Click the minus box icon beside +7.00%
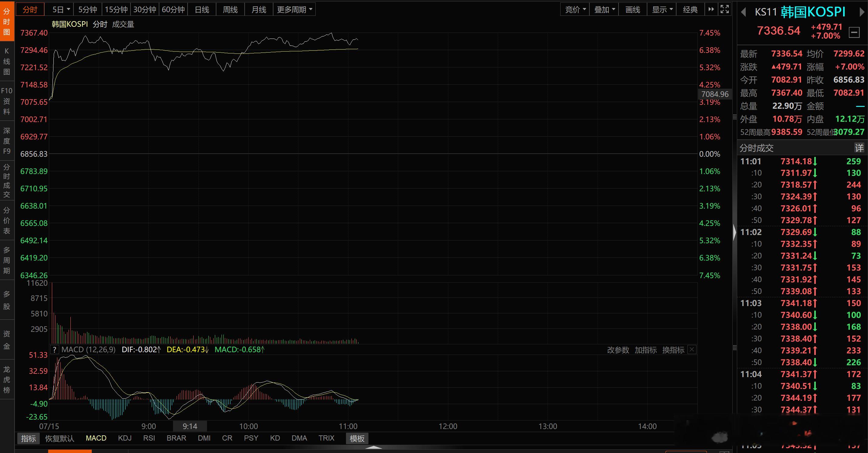 coord(854,32)
